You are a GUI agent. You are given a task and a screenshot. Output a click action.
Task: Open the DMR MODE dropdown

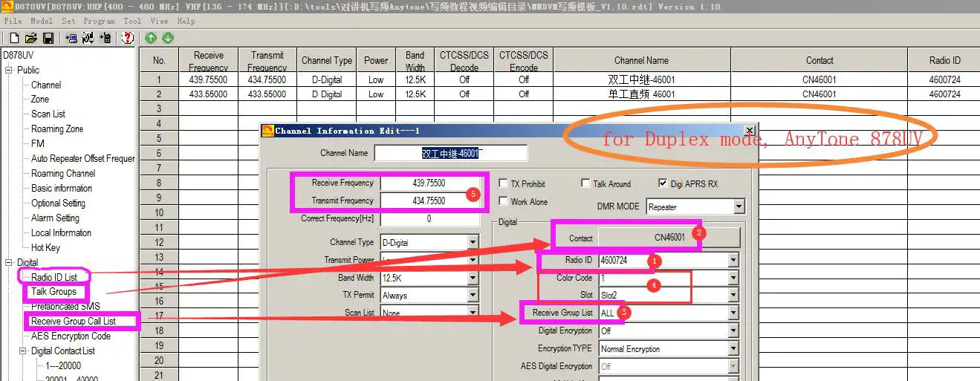click(x=739, y=207)
